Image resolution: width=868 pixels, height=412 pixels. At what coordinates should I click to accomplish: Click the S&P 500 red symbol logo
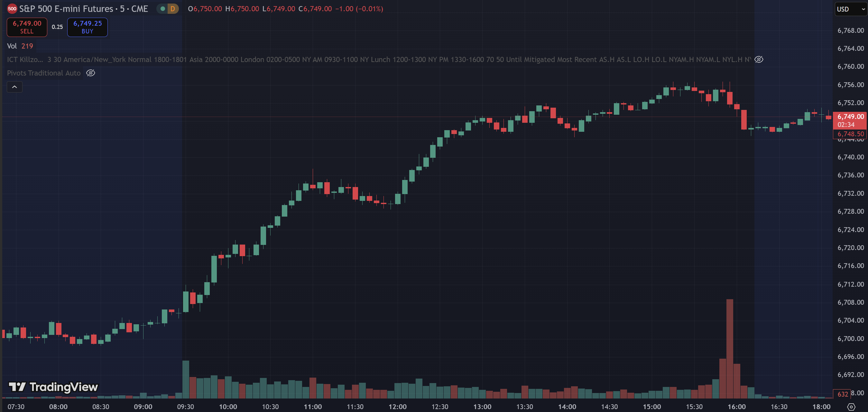click(12, 9)
